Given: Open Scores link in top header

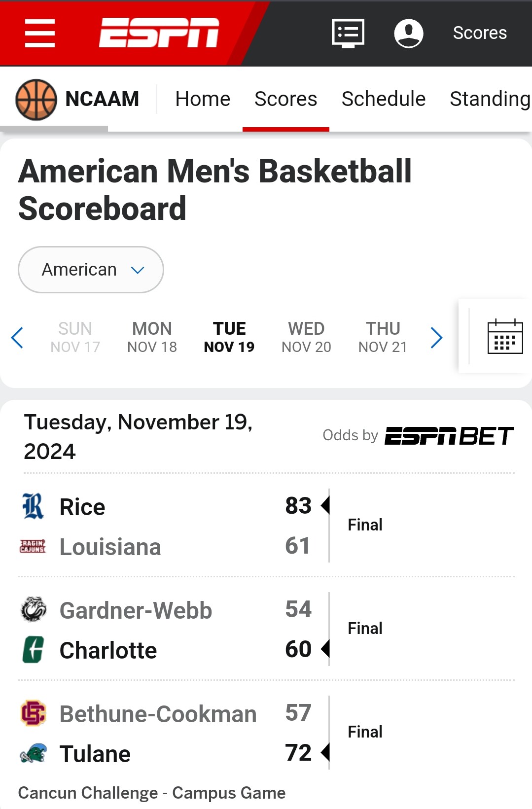Looking at the screenshot, I should [480, 33].
